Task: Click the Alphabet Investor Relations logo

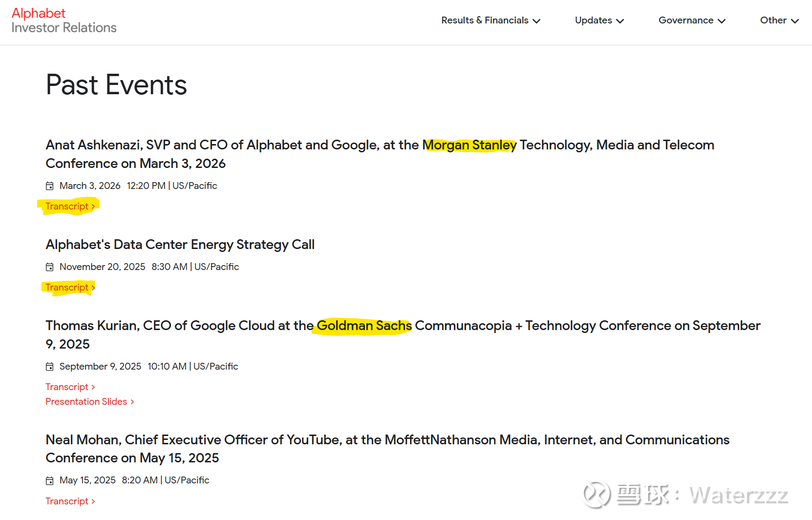Action: pyautogui.click(x=64, y=21)
